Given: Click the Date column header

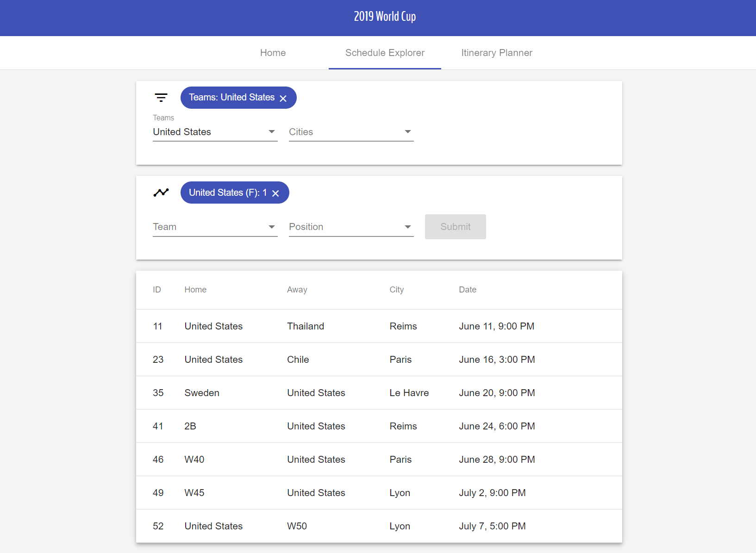Looking at the screenshot, I should click(468, 290).
